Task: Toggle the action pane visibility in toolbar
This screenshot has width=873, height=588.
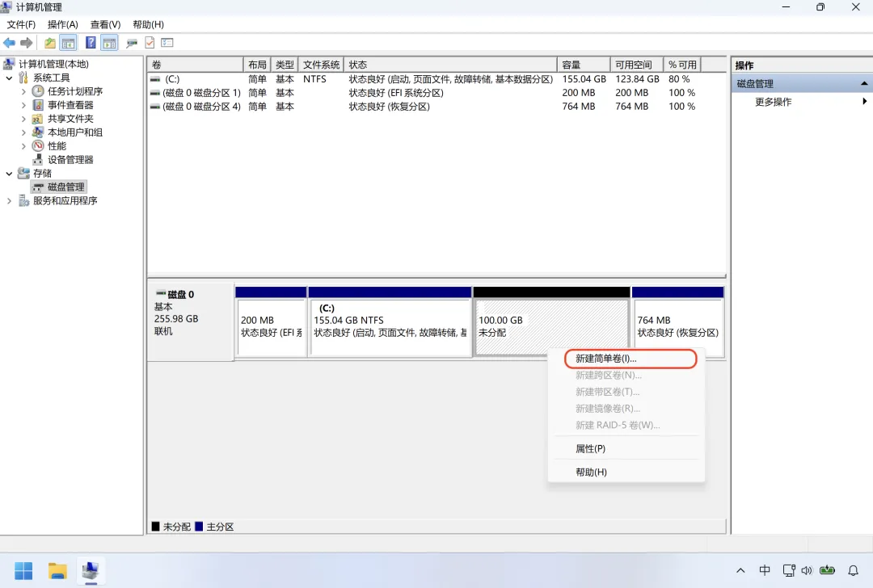Action: point(108,42)
